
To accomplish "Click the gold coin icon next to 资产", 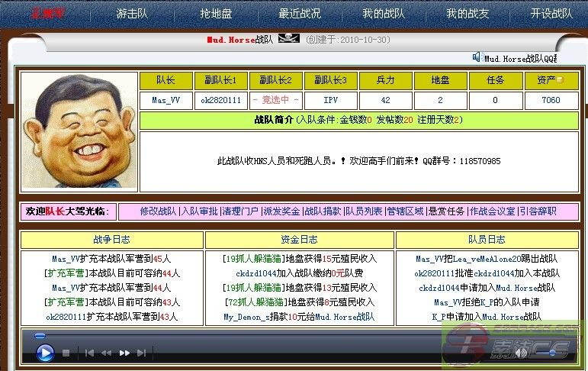I will click(561, 80).
